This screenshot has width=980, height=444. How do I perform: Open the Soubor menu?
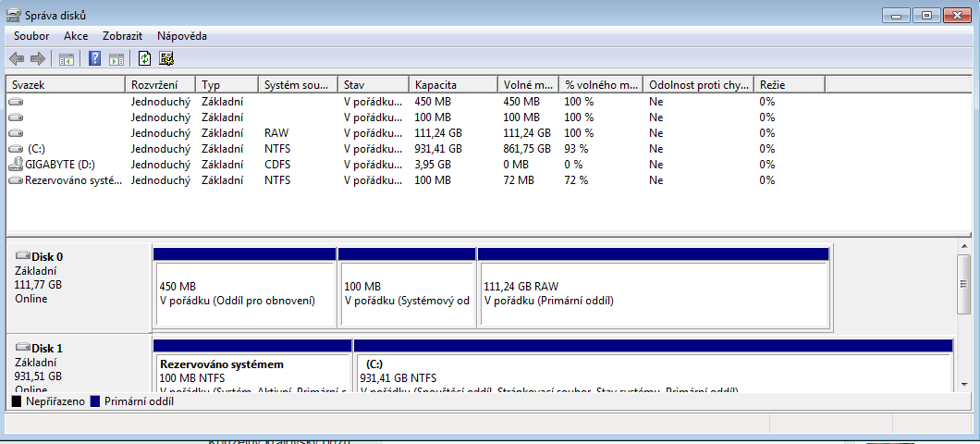pyautogui.click(x=31, y=36)
